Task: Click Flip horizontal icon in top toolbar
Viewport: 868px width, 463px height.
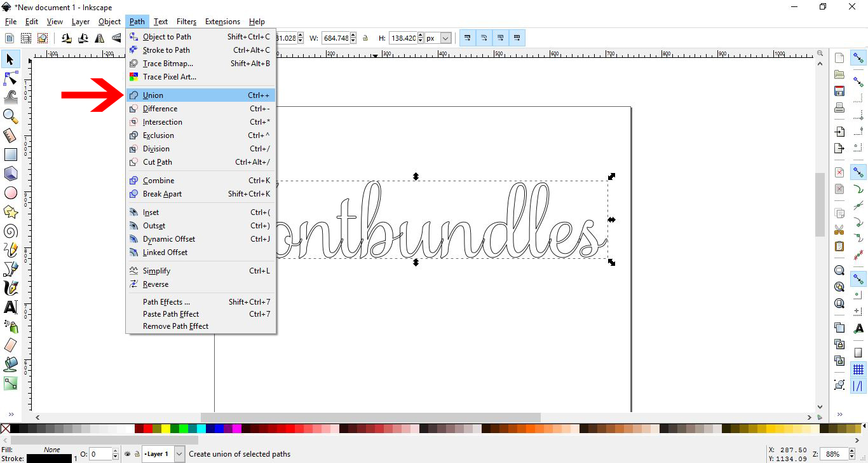Action: pyautogui.click(x=99, y=38)
